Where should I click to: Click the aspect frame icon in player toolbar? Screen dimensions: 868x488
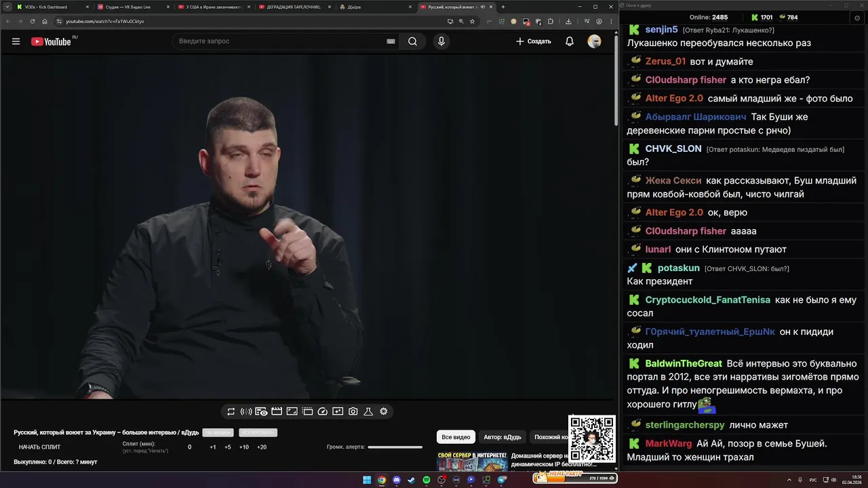pos(292,411)
